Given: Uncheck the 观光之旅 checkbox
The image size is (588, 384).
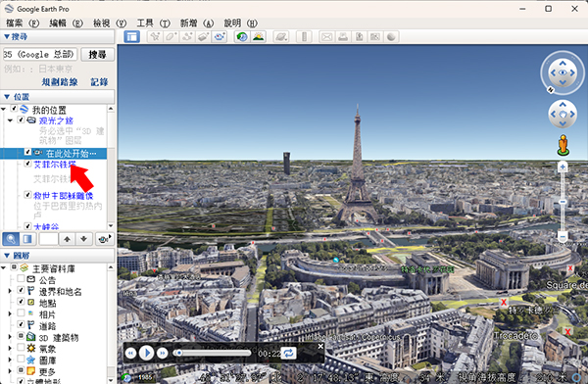Looking at the screenshot, I should 21,120.
